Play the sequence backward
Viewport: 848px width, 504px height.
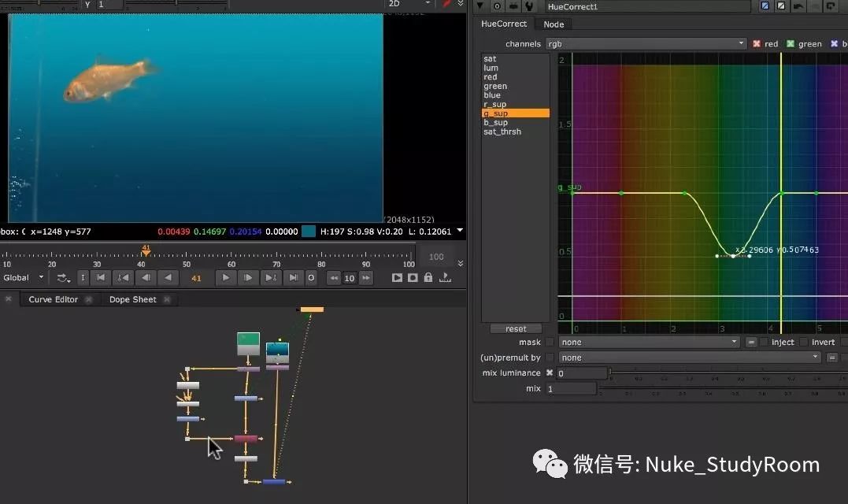point(168,278)
